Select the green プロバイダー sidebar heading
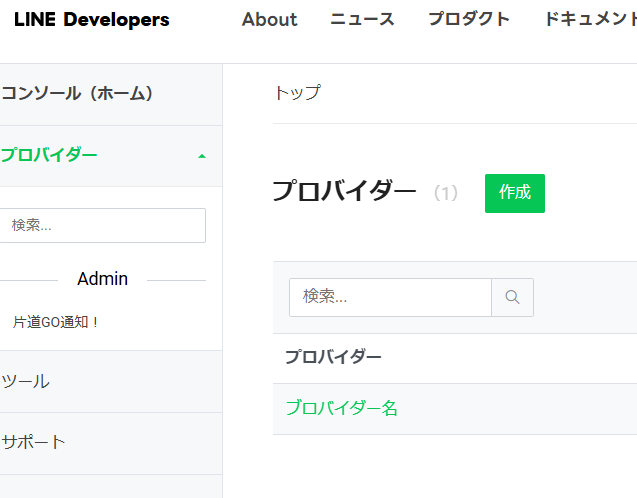The image size is (637, 498). click(49, 155)
